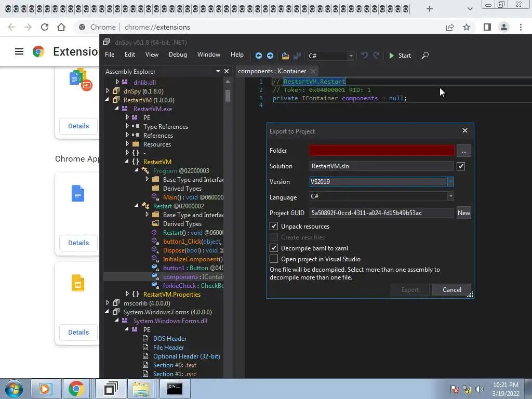Enable Open project in Visual Studio

point(274,259)
